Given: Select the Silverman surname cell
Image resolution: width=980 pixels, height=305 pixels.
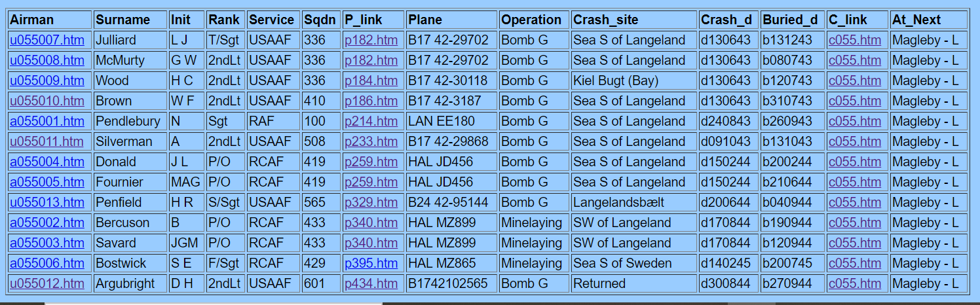Looking at the screenshot, I should click(124, 141).
